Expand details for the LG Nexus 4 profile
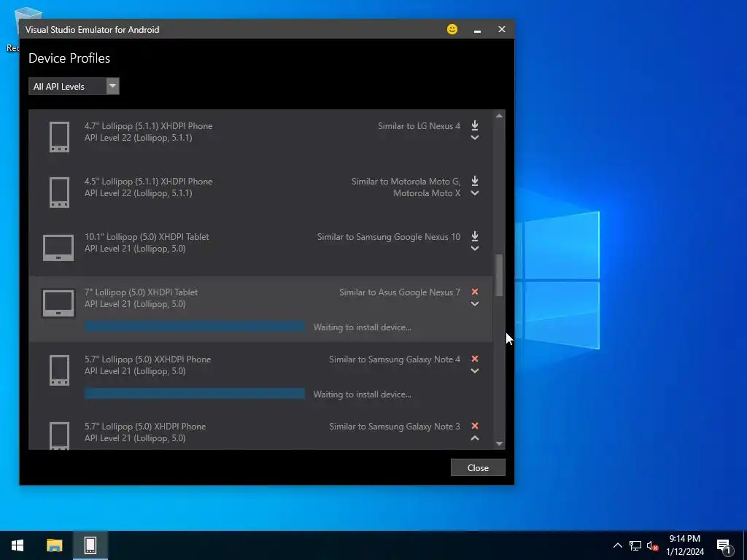The height and width of the screenshot is (560, 747). [x=474, y=138]
